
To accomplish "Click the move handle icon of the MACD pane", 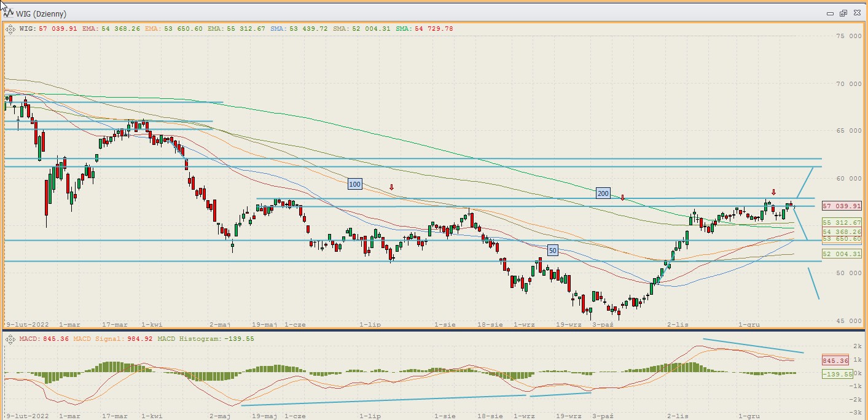I will [10, 338].
